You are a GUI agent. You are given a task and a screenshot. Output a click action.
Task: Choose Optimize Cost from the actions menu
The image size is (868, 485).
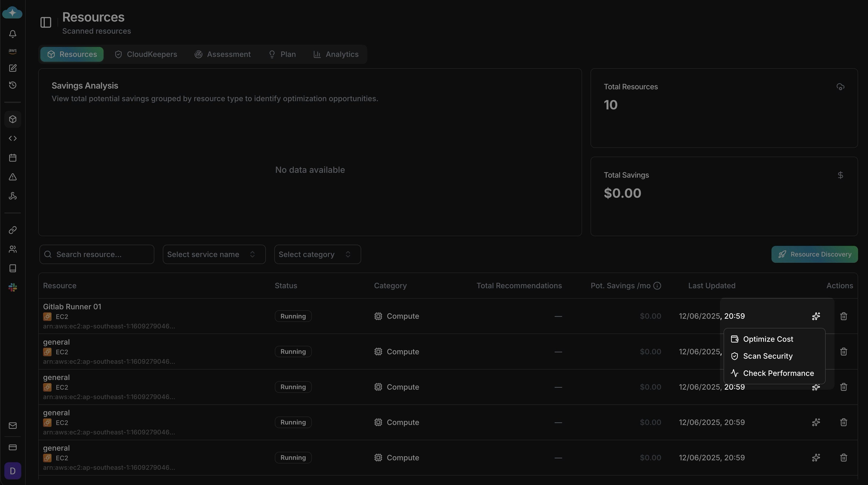[x=768, y=339]
